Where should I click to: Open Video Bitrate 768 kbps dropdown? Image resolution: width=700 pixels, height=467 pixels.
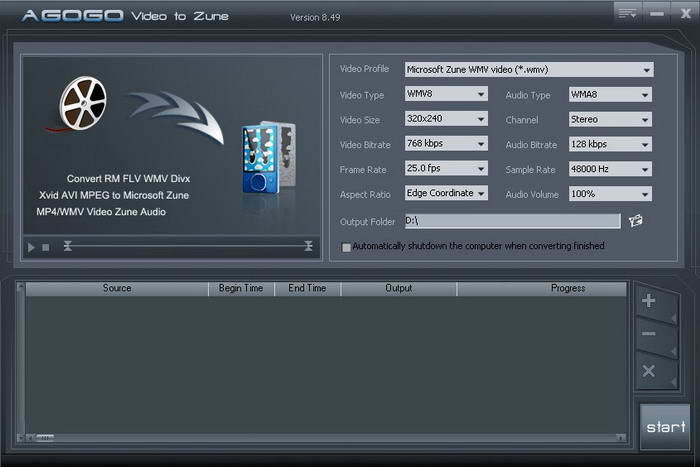pos(446,144)
